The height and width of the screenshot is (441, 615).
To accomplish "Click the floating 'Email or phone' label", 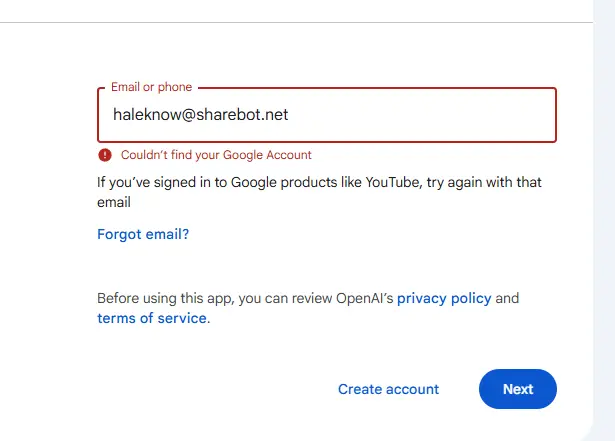I will (151, 87).
